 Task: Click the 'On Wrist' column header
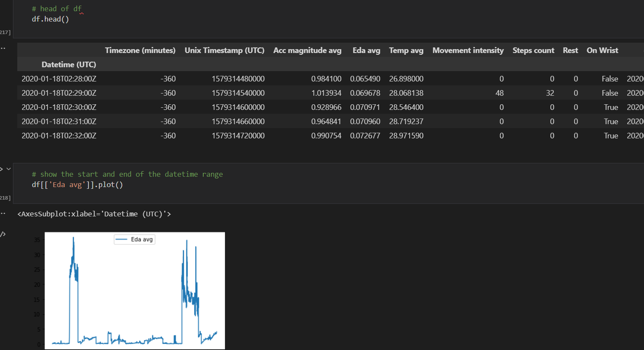tap(603, 50)
